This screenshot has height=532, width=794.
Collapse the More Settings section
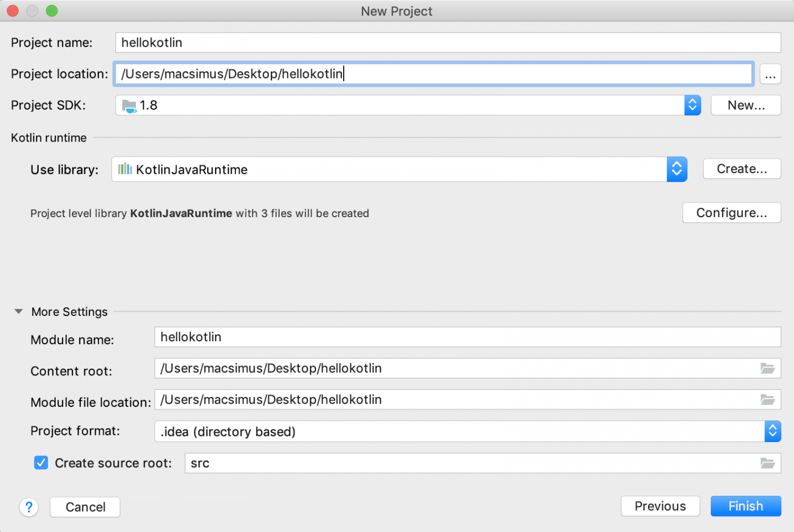click(x=19, y=311)
